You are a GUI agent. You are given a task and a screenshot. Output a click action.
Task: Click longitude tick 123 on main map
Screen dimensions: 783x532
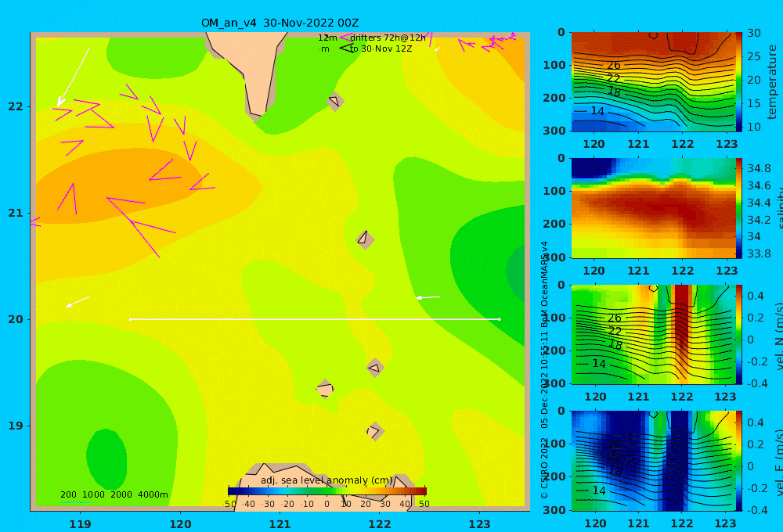(x=480, y=524)
